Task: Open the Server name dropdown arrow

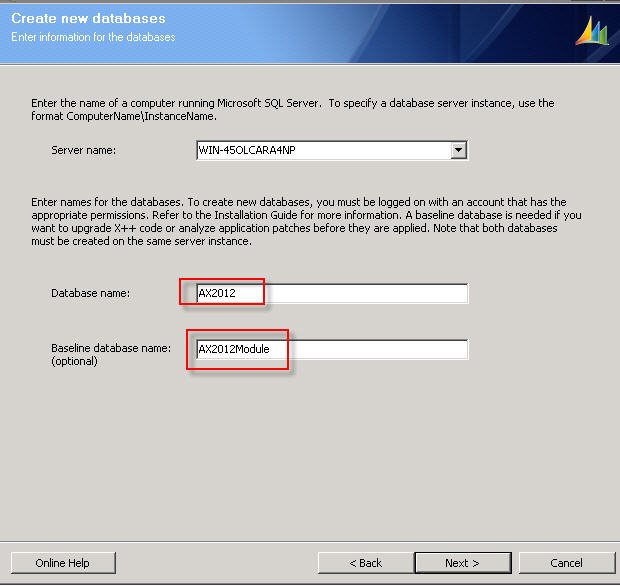Action: tap(458, 150)
